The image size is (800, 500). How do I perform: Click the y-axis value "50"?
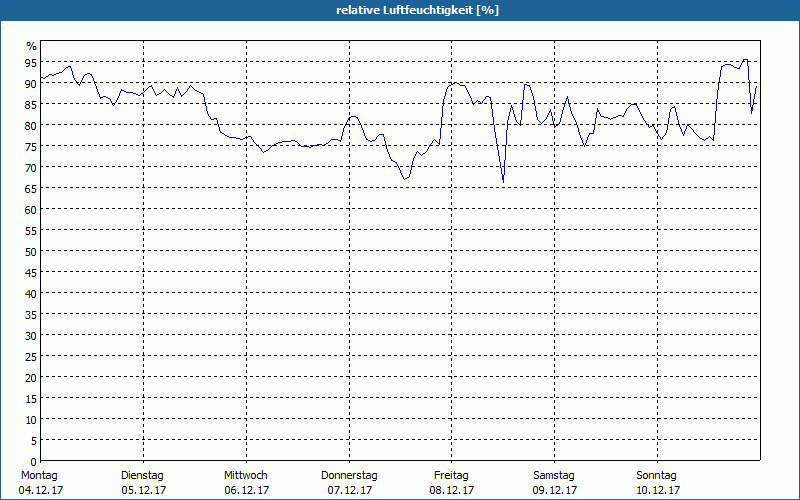click(31, 251)
